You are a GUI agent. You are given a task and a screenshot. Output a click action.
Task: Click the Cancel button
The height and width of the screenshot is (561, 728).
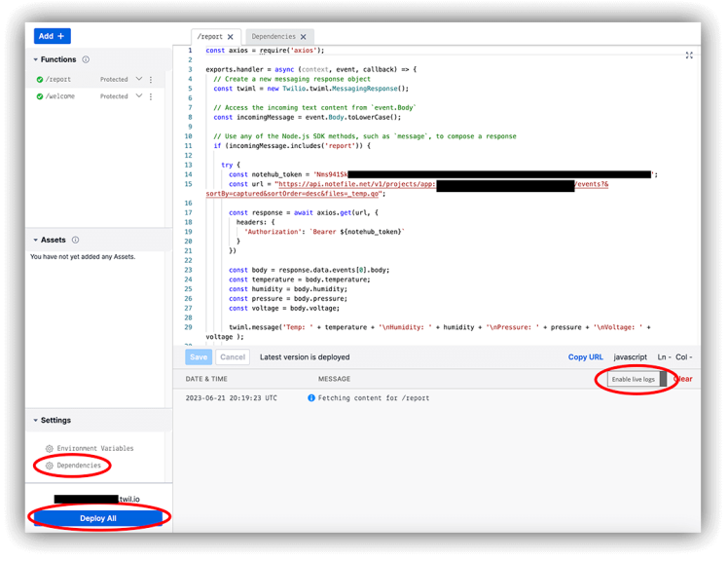coord(233,357)
